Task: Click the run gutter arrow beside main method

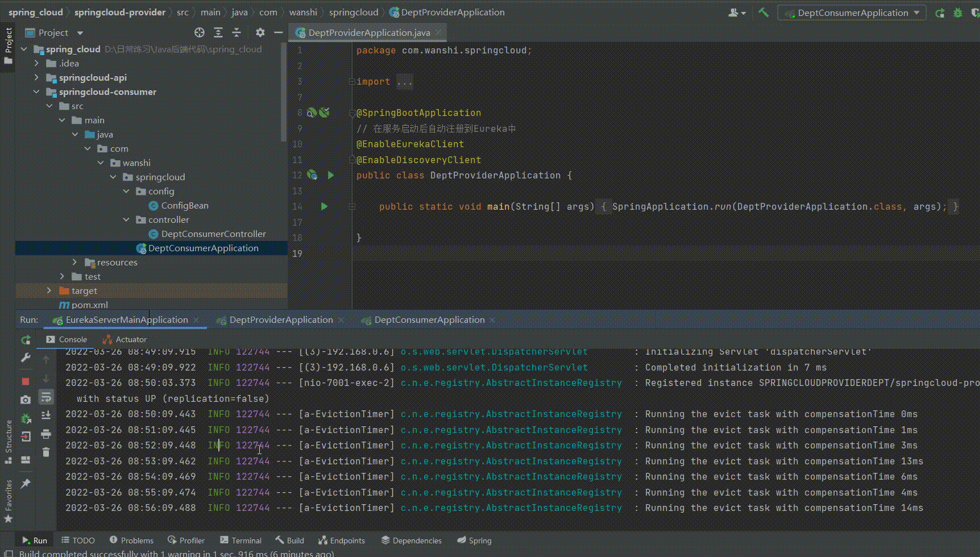Action: (x=324, y=206)
